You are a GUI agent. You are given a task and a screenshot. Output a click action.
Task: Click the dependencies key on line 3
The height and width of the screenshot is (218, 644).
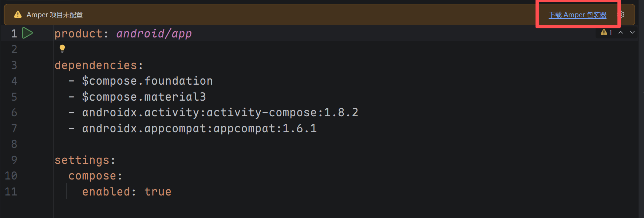pyautogui.click(x=96, y=65)
